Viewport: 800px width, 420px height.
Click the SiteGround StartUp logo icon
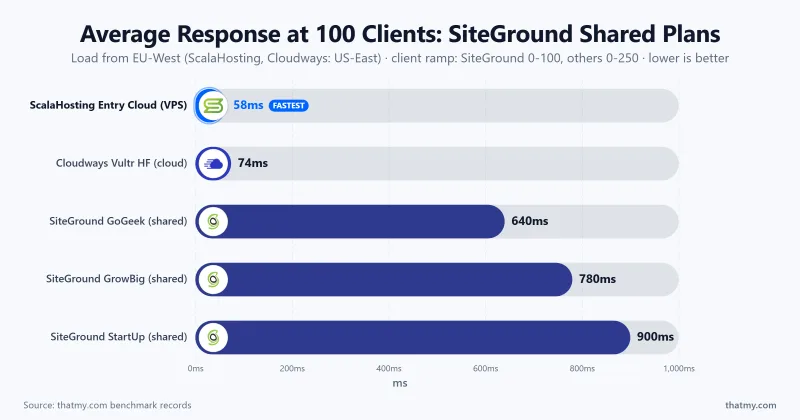(x=213, y=337)
